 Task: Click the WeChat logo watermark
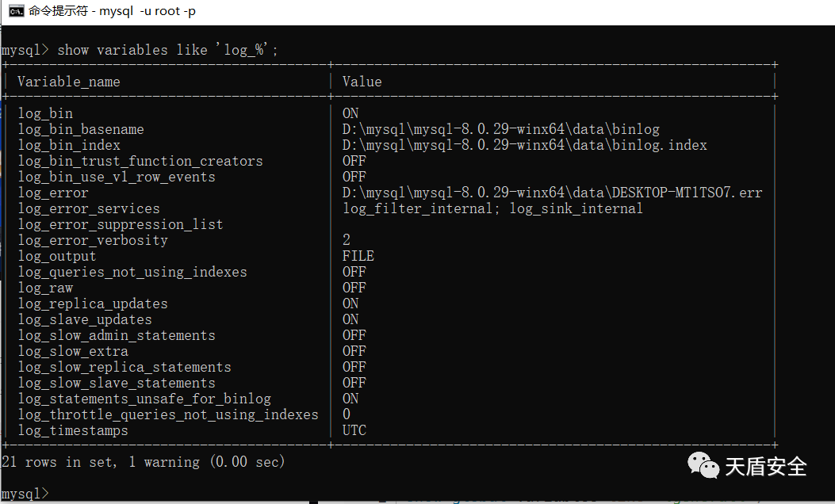coord(703,465)
